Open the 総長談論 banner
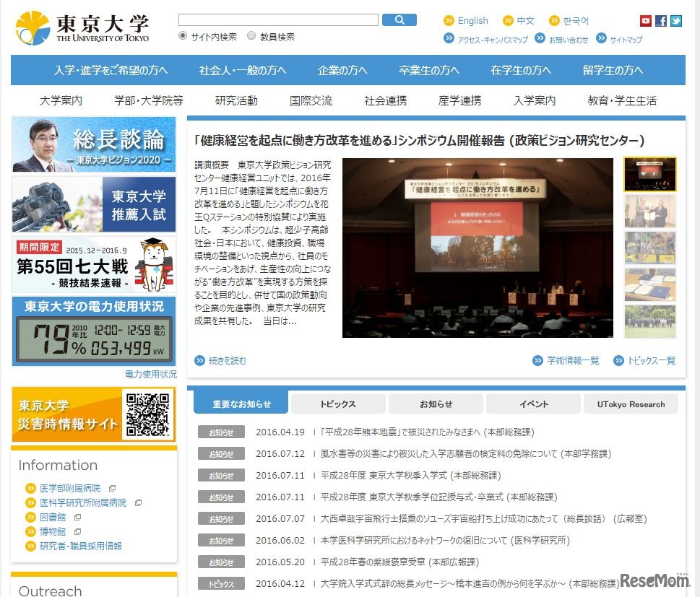The height and width of the screenshot is (597, 700). tap(94, 144)
